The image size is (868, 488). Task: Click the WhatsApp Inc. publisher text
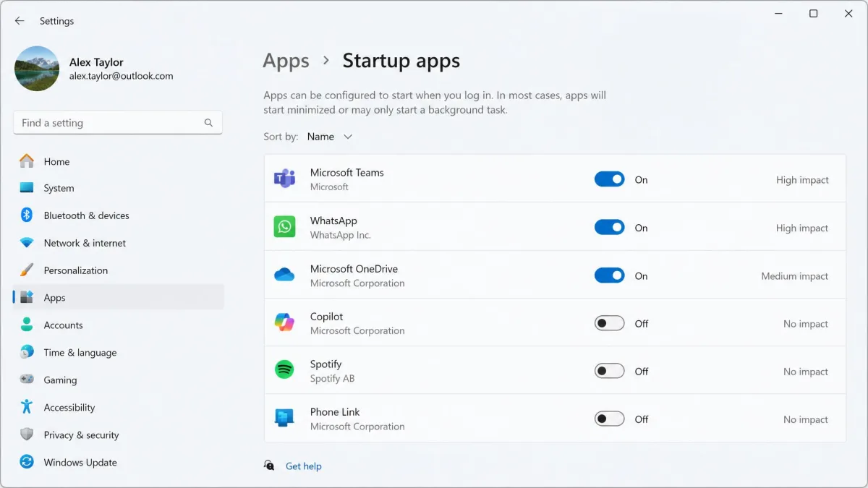[340, 235]
